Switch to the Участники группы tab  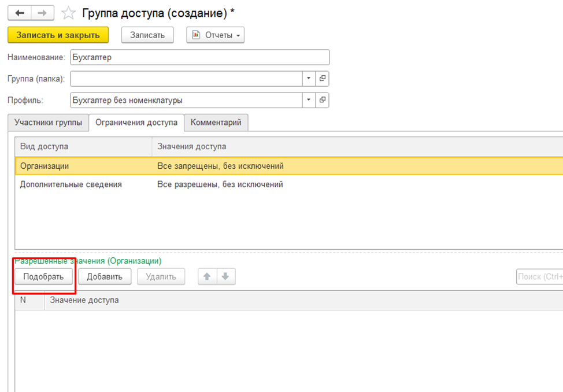click(x=48, y=123)
